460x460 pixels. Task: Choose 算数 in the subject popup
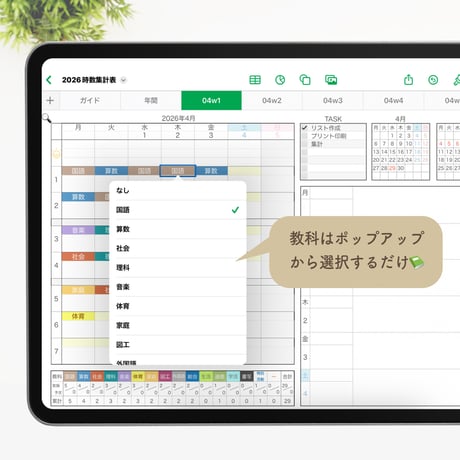tap(178, 229)
